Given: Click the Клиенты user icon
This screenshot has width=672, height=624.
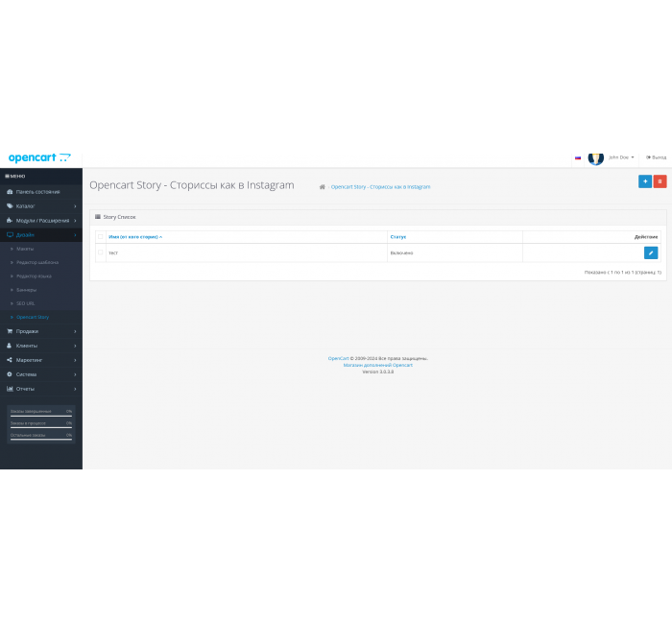Looking at the screenshot, I should (x=10, y=346).
